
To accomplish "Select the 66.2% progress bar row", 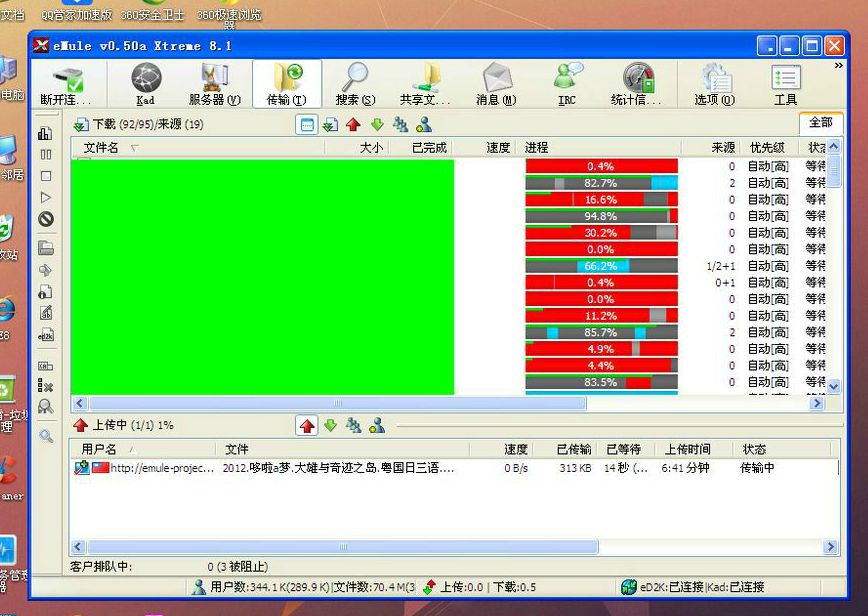I will pyautogui.click(x=601, y=266).
